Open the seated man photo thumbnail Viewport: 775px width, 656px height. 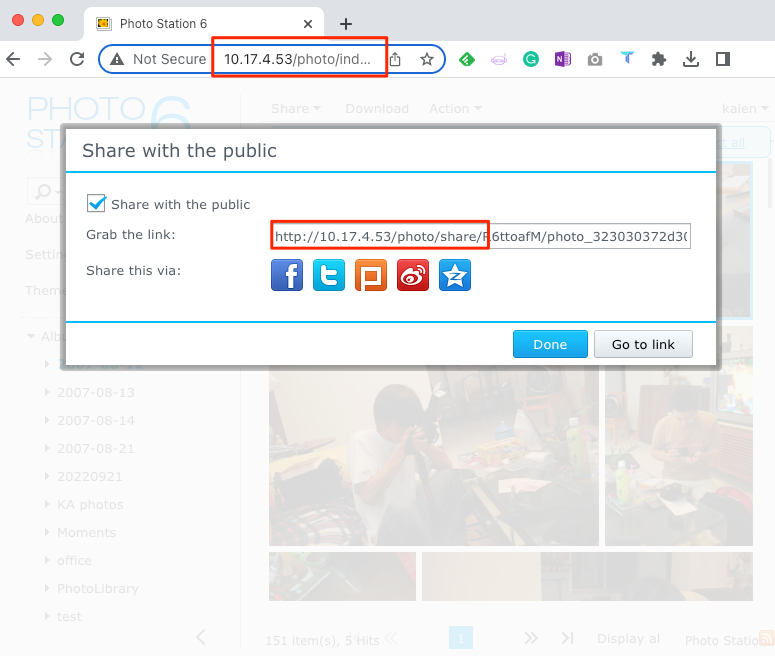click(679, 436)
